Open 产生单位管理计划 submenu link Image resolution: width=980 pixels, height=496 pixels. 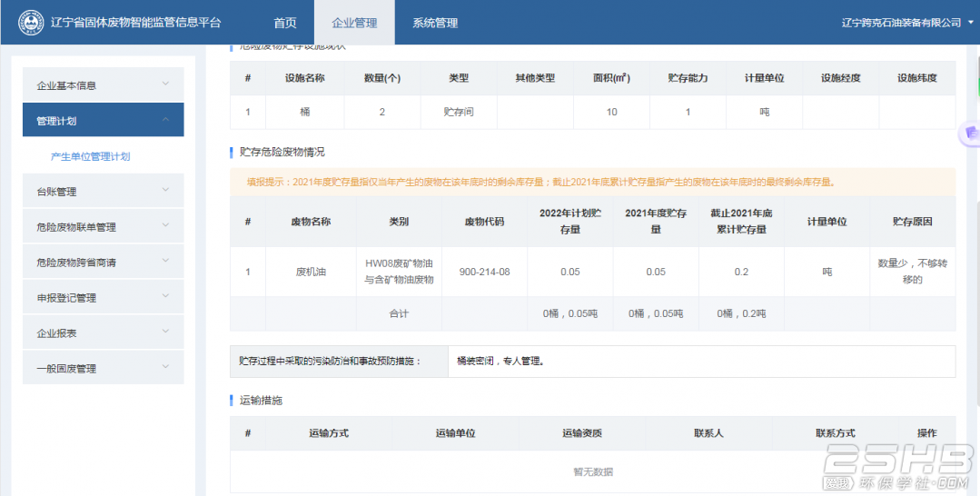click(x=91, y=156)
